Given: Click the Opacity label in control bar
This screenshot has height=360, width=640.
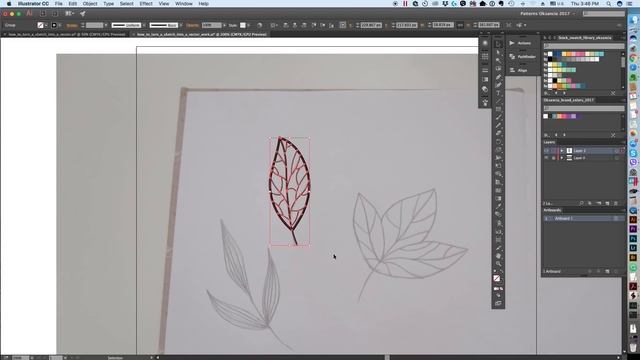Looking at the screenshot, I should pyautogui.click(x=192, y=25).
